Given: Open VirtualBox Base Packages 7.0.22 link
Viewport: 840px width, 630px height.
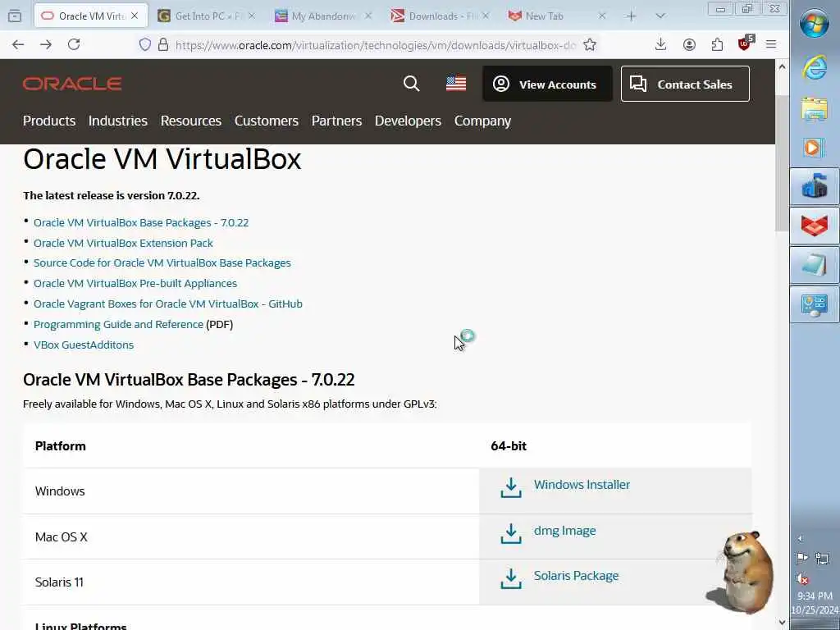Looking at the screenshot, I should pos(141,222).
